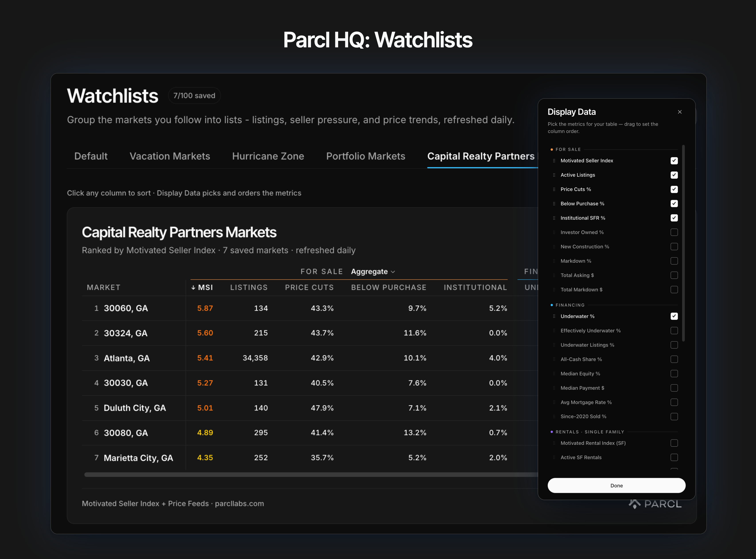
Task: Open the Vacation Markets tab
Action: 170,156
